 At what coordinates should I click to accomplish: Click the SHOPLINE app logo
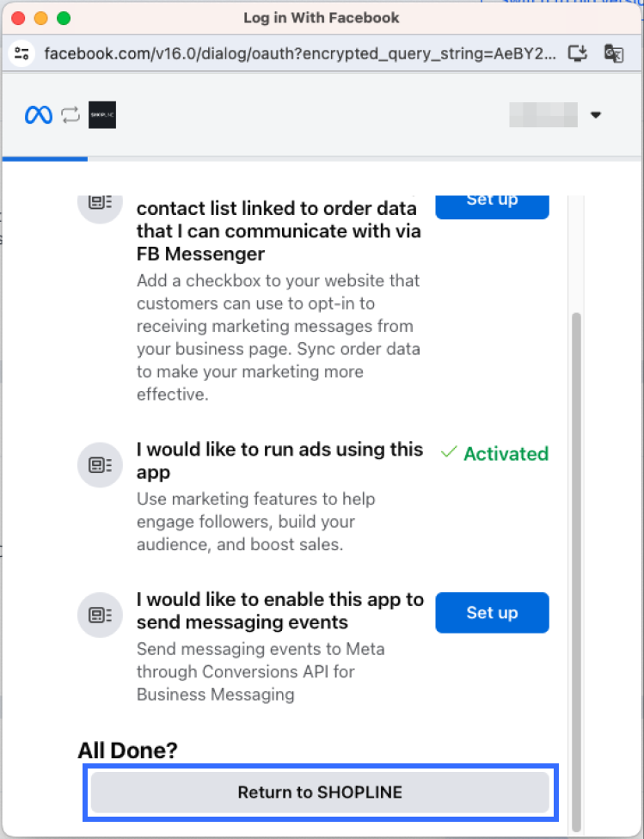coord(102,115)
